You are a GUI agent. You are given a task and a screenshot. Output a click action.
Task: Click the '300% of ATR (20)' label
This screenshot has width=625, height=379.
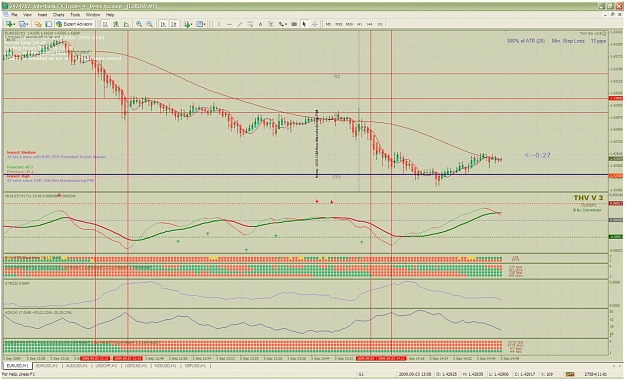[x=526, y=41]
